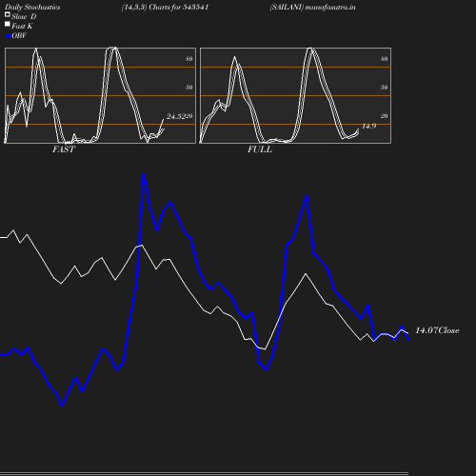Click the Fast K legend swatch
Viewport: 476px width, 476px height.
pyautogui.click(x=8, y=24)
